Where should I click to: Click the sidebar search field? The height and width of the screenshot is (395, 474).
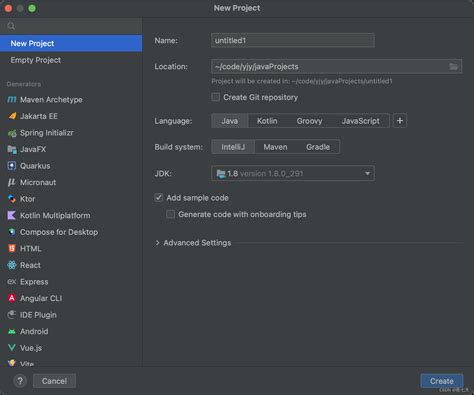pyautogui.click(x=71, y=26)
